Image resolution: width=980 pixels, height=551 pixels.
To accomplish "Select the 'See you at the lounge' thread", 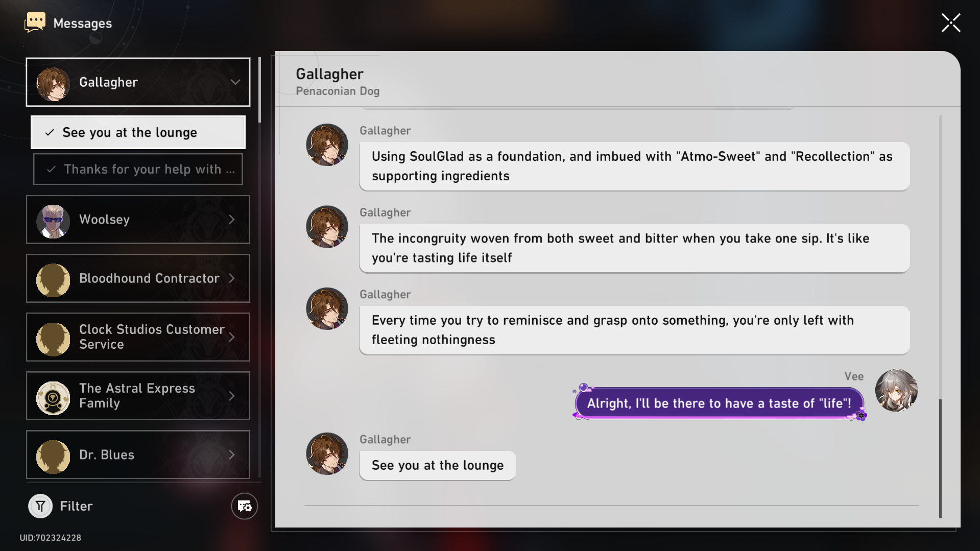I will point(138,133).
